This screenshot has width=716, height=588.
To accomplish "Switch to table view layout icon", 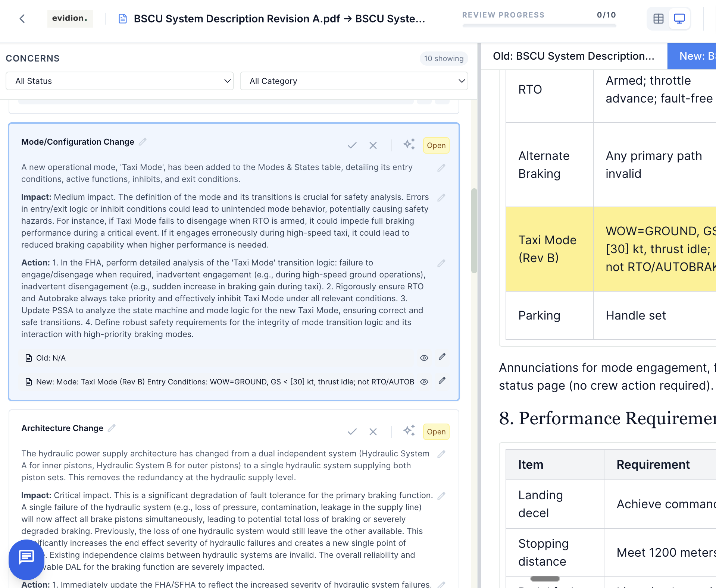I will [x=658, y=19].
